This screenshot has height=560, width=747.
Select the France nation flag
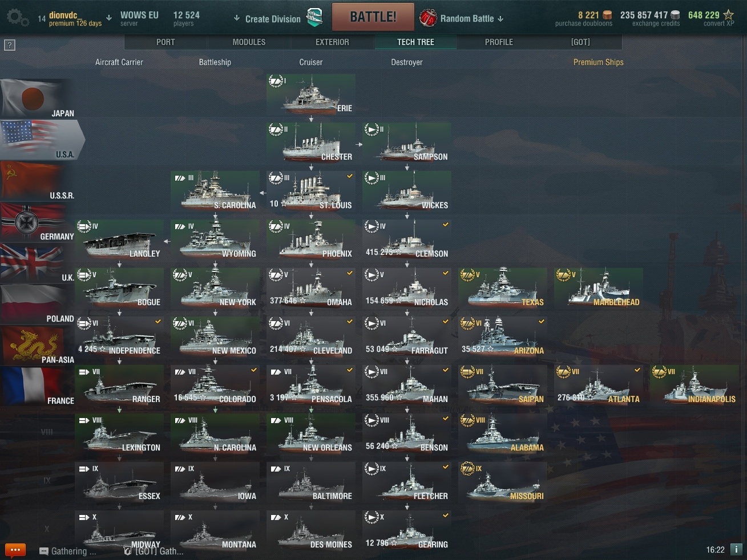38,386
